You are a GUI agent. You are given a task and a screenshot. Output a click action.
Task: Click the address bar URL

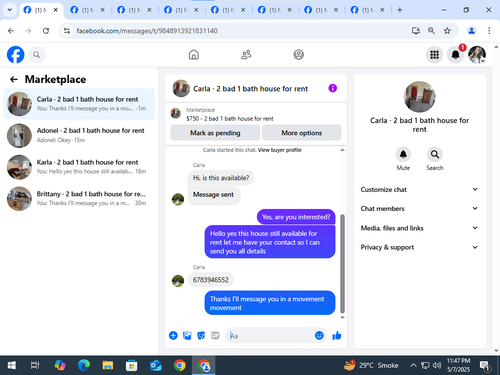(x=147, y=31)
